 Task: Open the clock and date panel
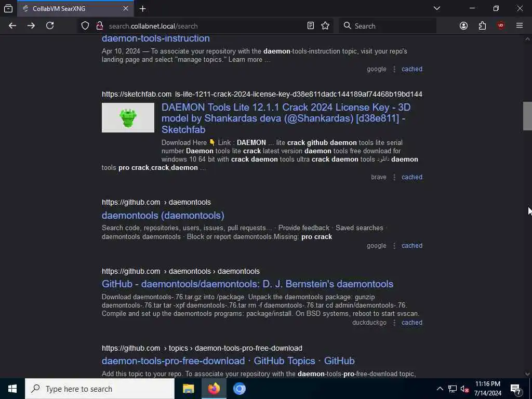tap(487, 389)
